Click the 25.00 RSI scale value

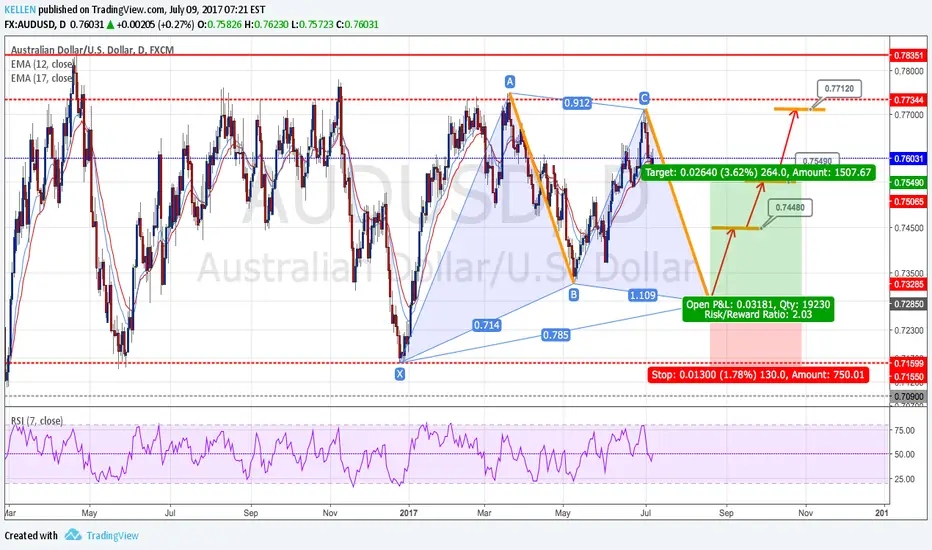pos(904,479)
